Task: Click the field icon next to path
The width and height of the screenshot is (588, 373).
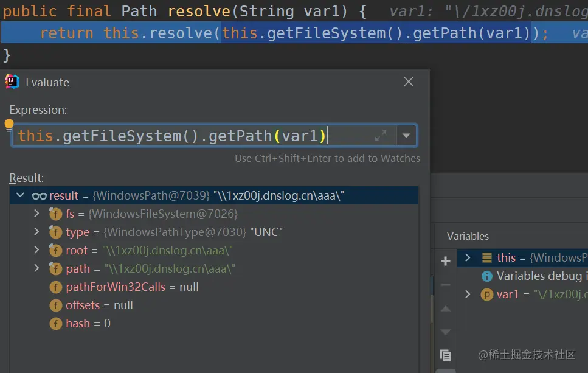Action: click(55, 268)
